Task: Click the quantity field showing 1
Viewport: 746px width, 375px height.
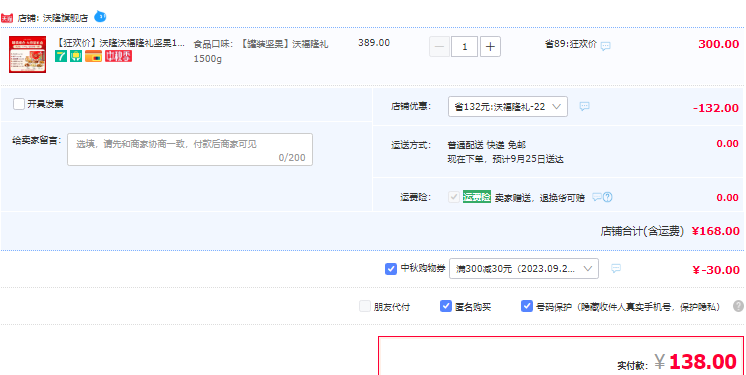Action: (464, 47)
